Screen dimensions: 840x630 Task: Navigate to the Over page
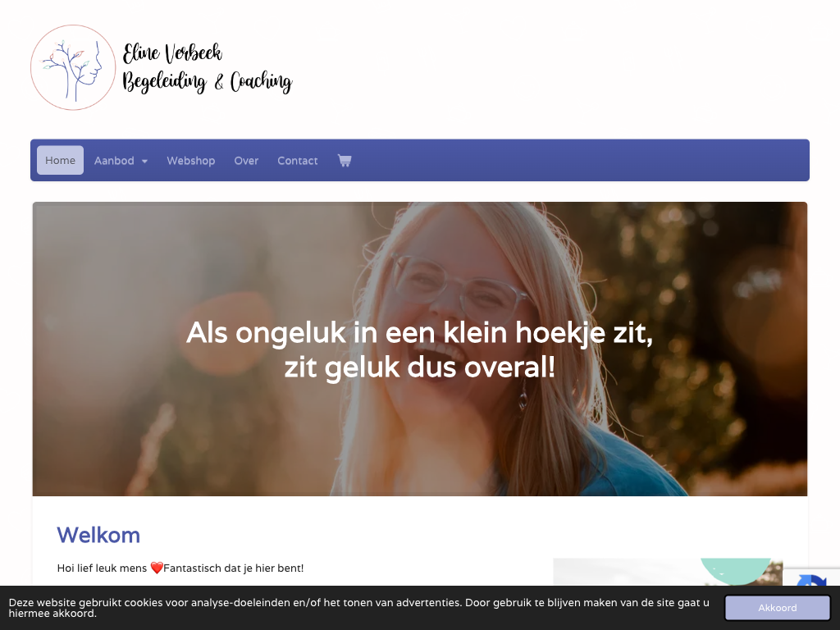[246, 160]
